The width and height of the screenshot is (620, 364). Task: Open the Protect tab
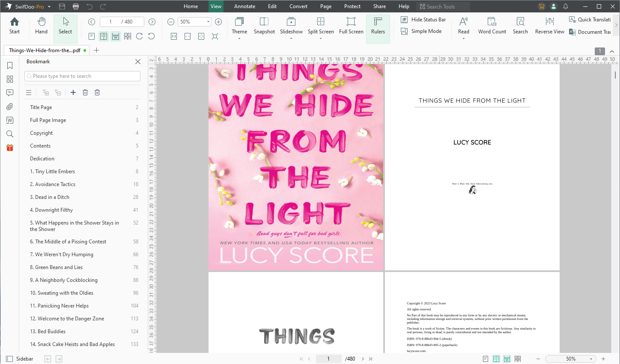(352, 6)
